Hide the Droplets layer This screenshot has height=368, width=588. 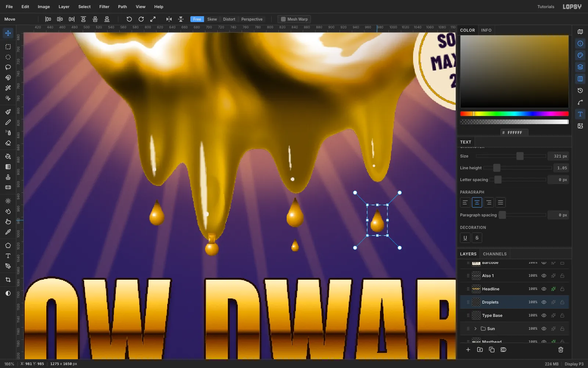[544, 302]
